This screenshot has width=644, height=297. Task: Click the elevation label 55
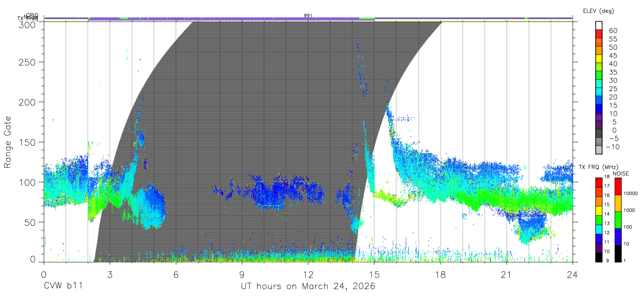pyautogui.click(x=613, y=39)
